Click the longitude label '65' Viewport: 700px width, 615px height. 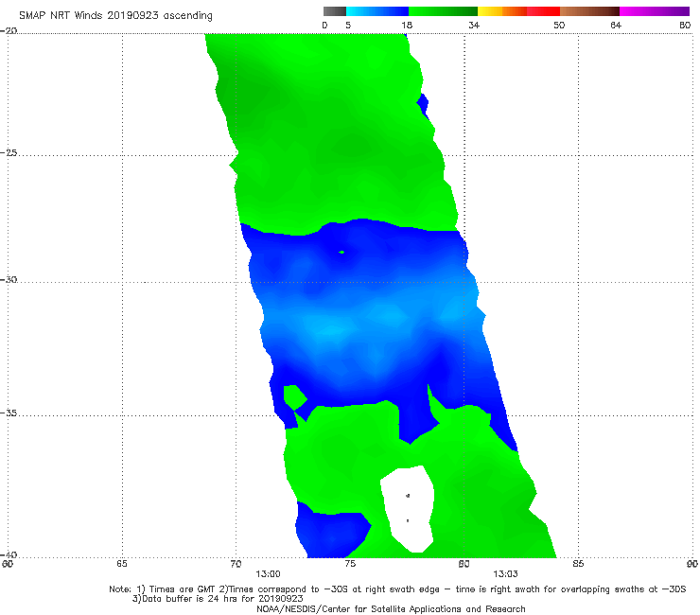coord(122,563)
